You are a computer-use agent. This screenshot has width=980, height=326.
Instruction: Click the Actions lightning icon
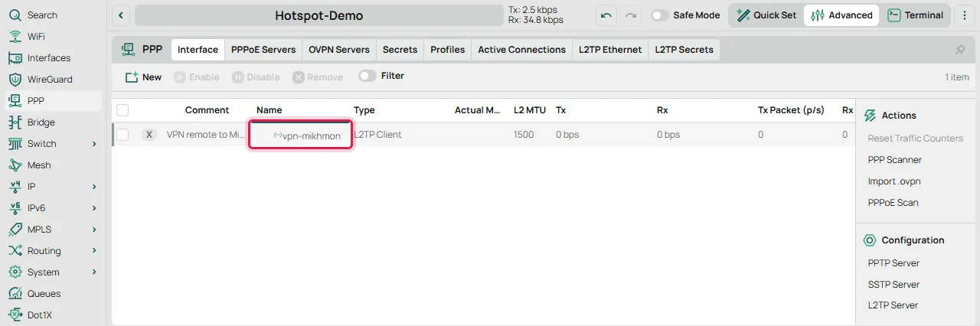point(870,116)
